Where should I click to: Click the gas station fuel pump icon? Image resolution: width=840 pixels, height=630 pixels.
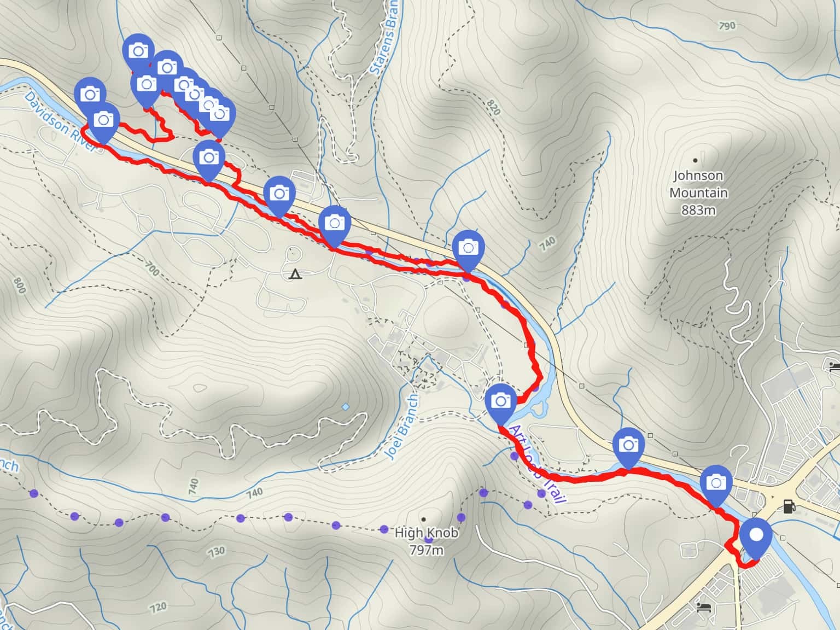pos(789,506)
